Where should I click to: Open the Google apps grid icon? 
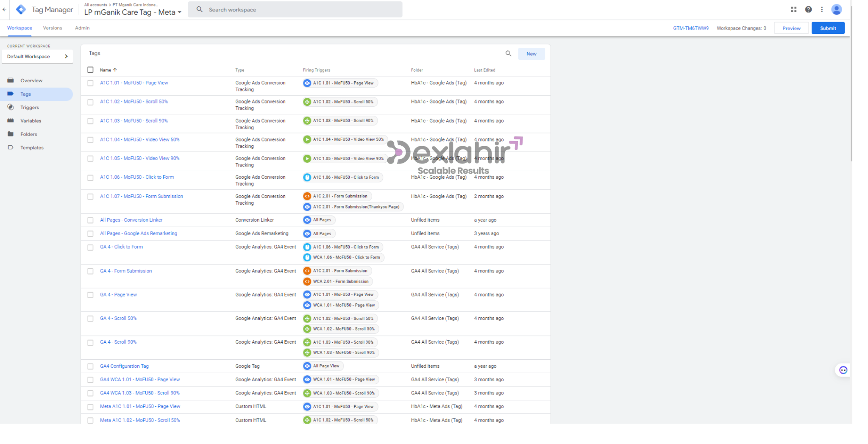point(793,9)
